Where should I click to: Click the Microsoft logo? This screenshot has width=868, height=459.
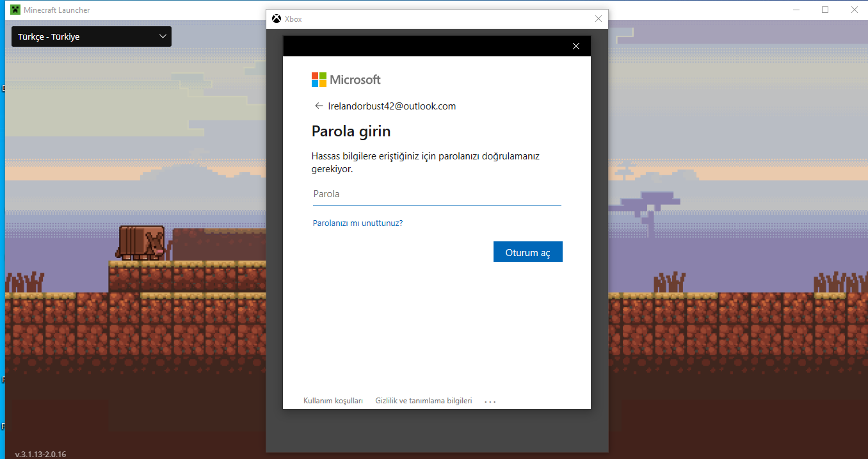(x=346, y=79)
